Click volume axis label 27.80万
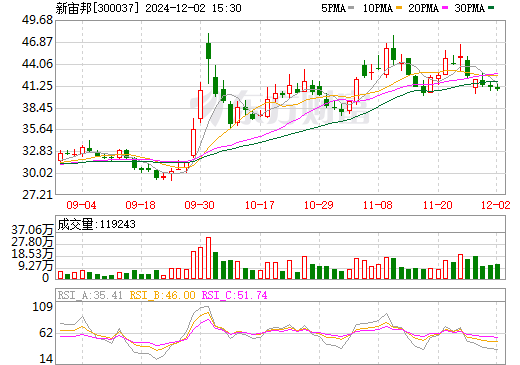Image resolution: width=520 pixels, height=365 pixels. pyautogui.click(x=32, y=242)
